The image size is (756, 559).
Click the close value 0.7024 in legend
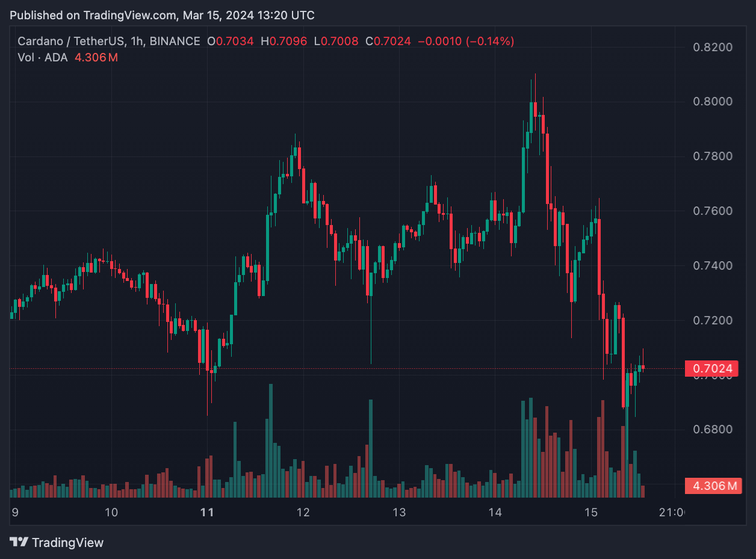click(392, 42)
